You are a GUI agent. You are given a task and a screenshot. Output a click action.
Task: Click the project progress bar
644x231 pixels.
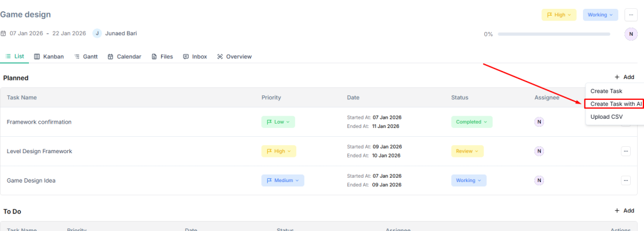554,34
